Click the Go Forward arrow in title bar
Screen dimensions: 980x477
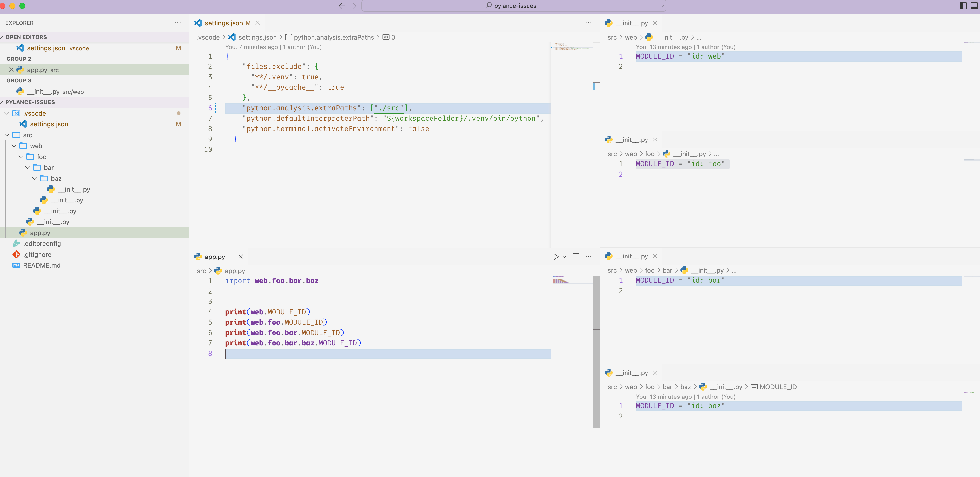click(x=353, y=6)
